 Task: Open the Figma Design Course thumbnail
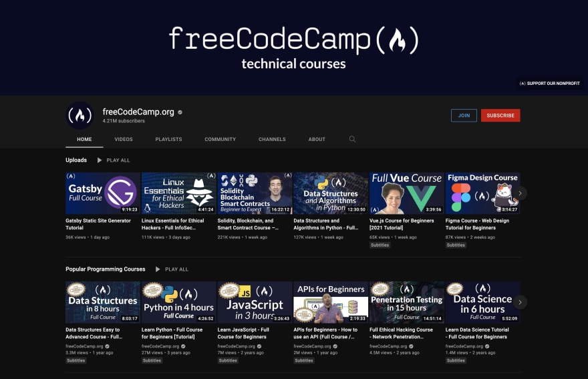coord(482,193)
